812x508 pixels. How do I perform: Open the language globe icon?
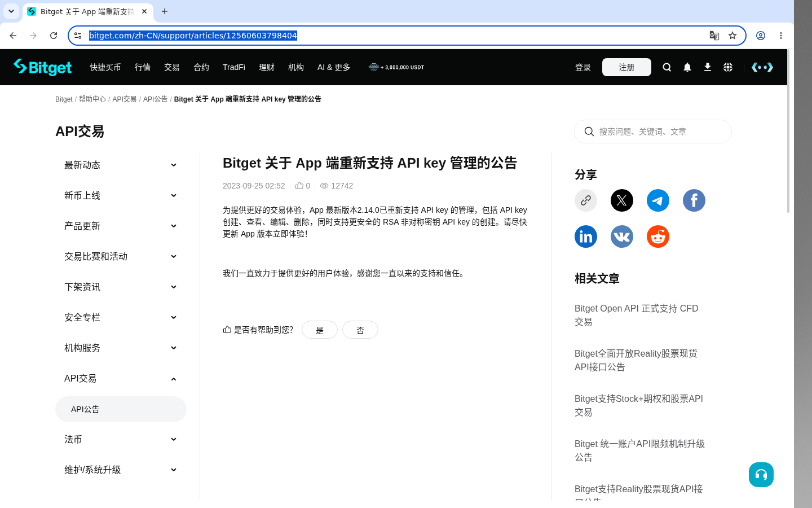pos(728,67)
